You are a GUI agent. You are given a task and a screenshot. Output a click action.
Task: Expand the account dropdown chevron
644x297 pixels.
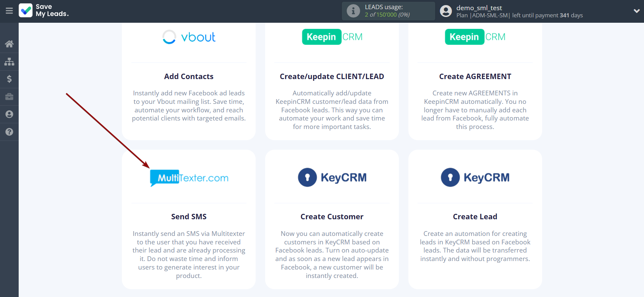click(636, 11)
